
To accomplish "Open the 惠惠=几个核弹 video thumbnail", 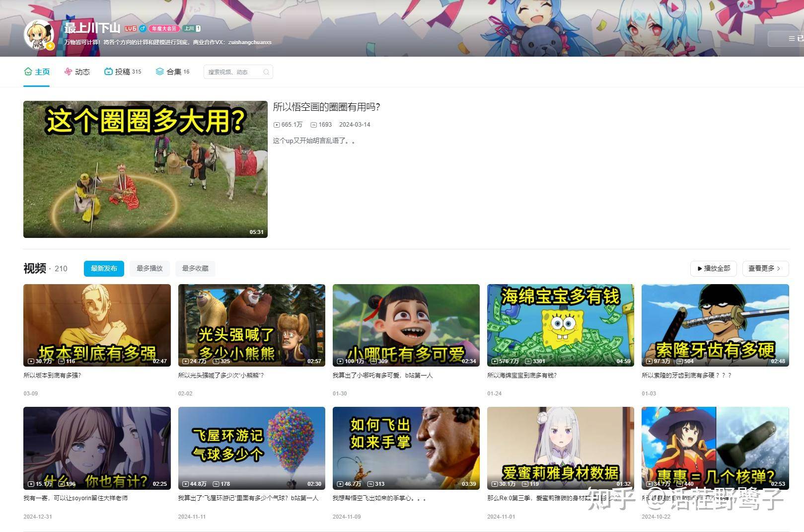I will click(x=715, y=448).
